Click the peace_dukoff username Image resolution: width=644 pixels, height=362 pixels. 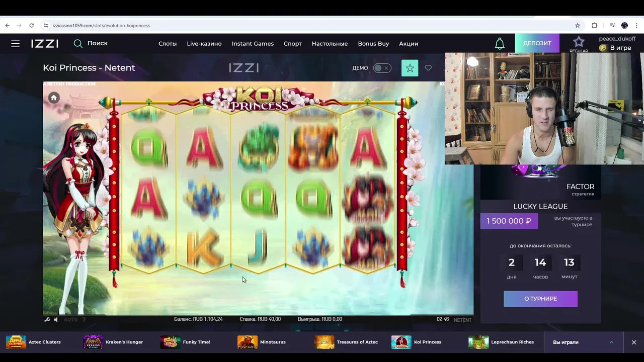[617, 39]
